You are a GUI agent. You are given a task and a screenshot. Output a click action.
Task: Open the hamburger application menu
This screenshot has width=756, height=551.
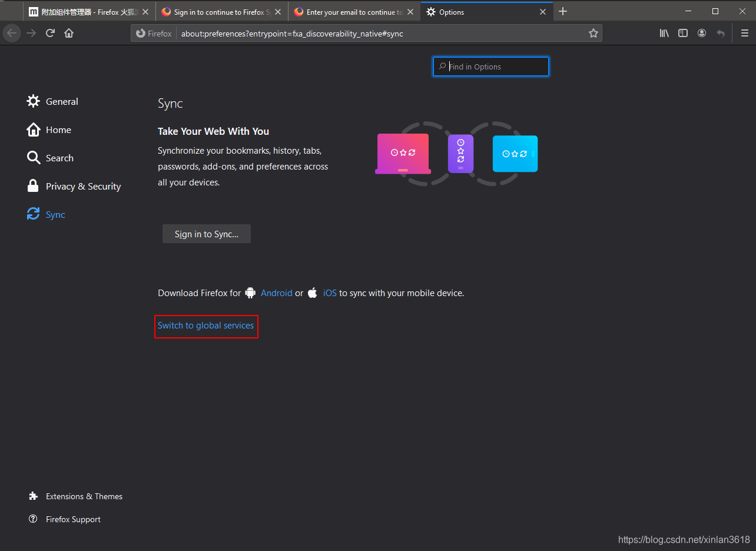pyautogui.click(x=744, y=34)
